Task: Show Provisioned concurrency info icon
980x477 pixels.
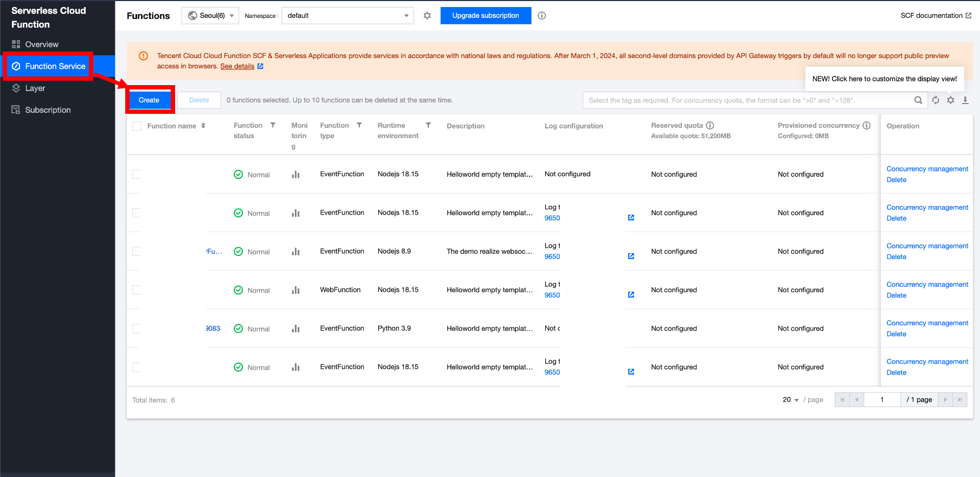Action: coord(866,125)
